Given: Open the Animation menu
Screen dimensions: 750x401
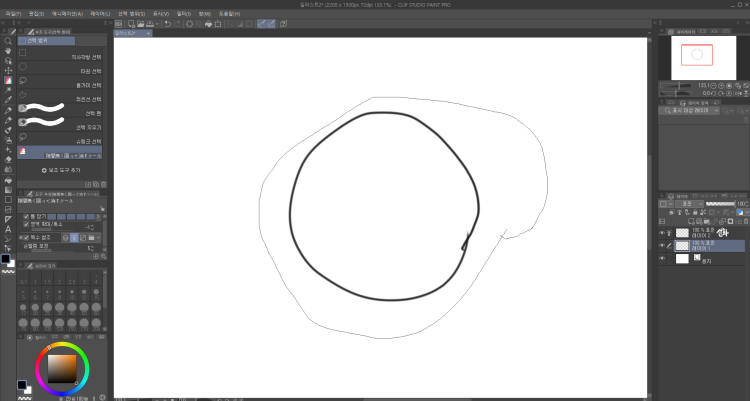Looking at the screenshot, I should pyautogui.click(x=67, y=14).
